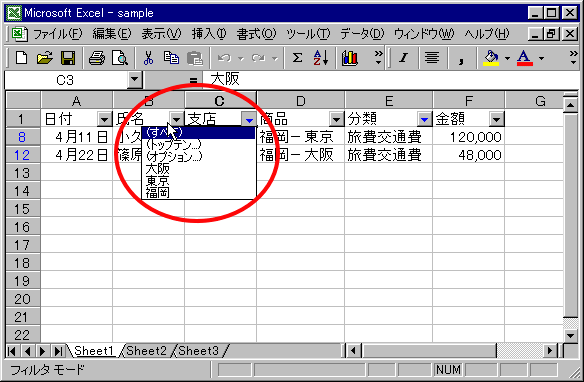Open the 金額 column filter dropdown
The height and width of the screenshot is (382, 584).
496,120
